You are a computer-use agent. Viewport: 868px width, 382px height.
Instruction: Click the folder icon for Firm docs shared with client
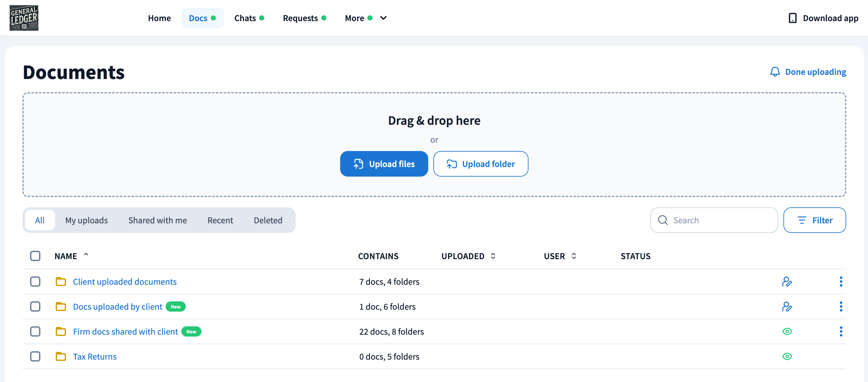61,331
